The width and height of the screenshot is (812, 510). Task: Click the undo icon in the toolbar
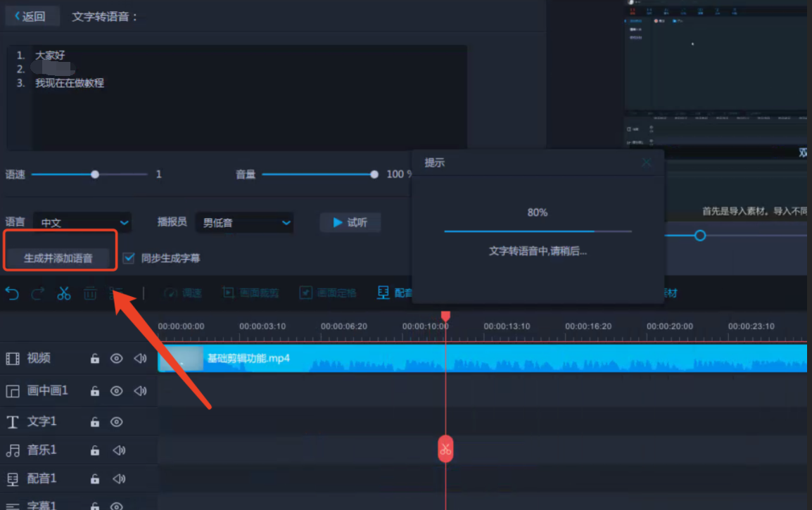point(12,293)
